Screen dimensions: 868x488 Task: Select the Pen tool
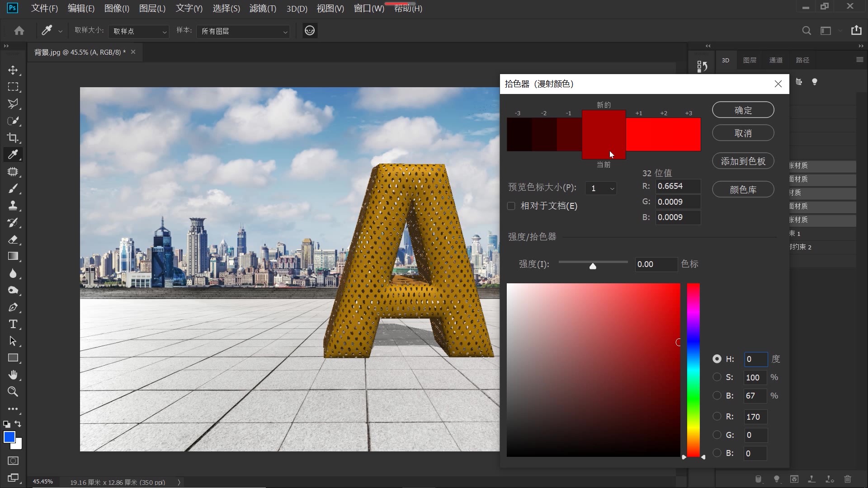point(13,307)
